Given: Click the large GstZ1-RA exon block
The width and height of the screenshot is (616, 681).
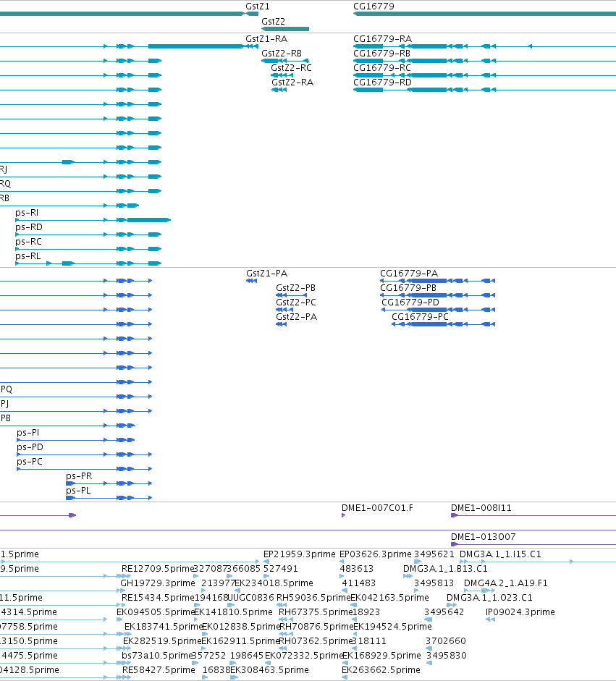Looking at the screenshot, I should point(195,46).
